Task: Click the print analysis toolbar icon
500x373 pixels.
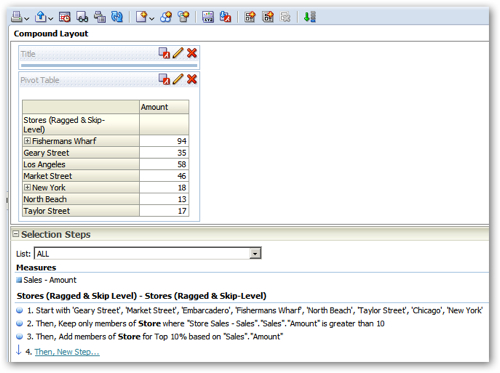Action: click(x=17, y=17)
